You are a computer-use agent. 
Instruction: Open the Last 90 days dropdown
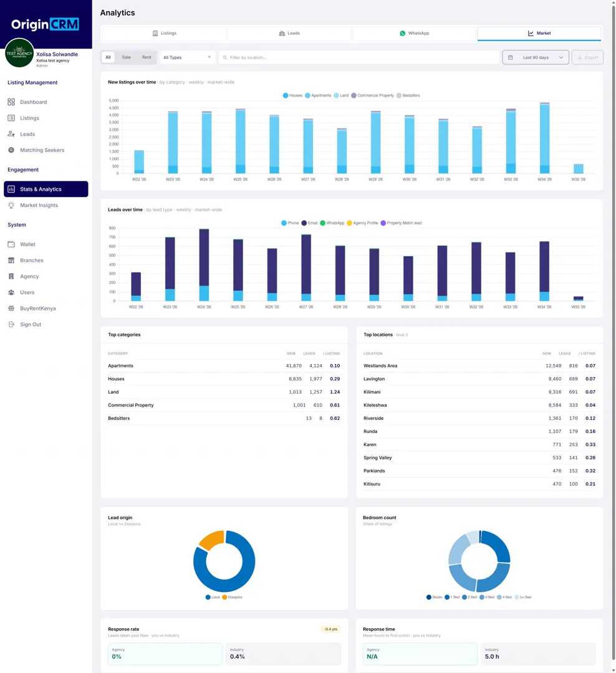point(536,57)
